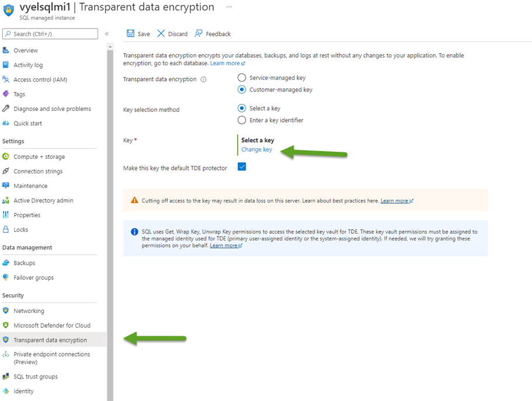Open the ellipsis more options menu

(x=229, y=7)
